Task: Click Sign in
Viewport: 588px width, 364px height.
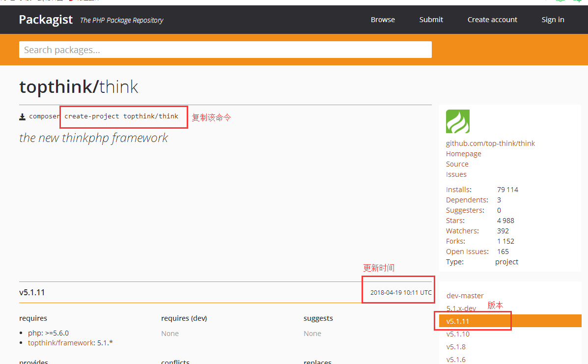Action: pos(553,20)
